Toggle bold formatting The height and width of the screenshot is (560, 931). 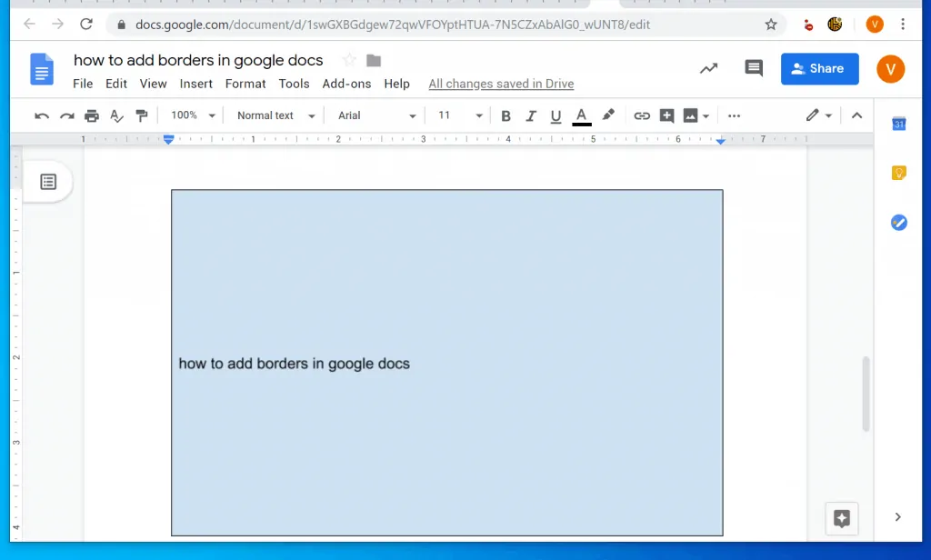(x=506, y=115)
